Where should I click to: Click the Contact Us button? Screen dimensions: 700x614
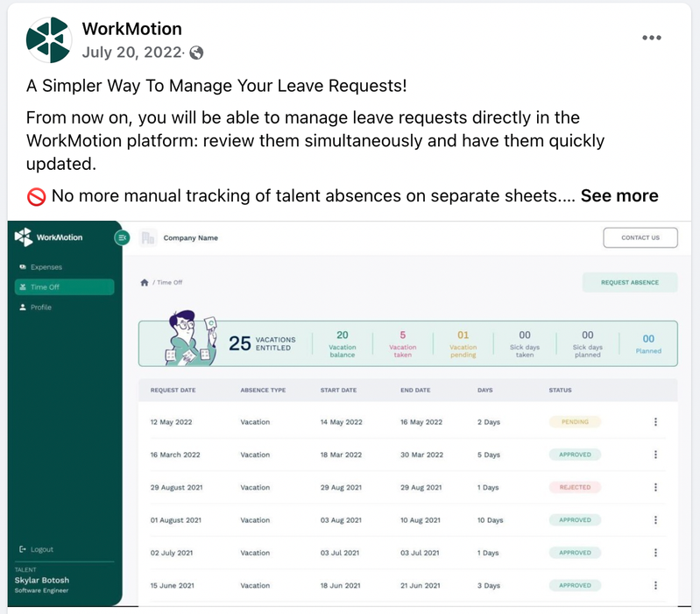pos(640,238)
